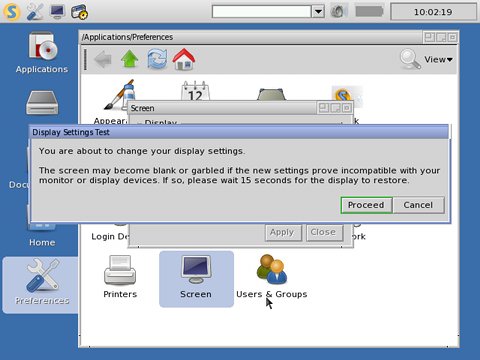Click the Login Details item label
Viewport: 480px width, 360px height.
tap(110, 236)
